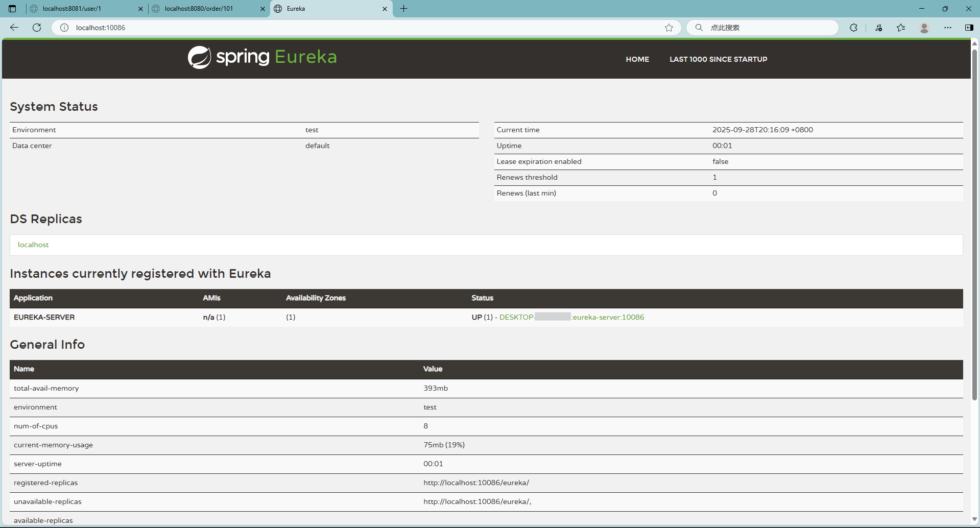
Task: Close the Eureka tab
Action: coord(385,9)
